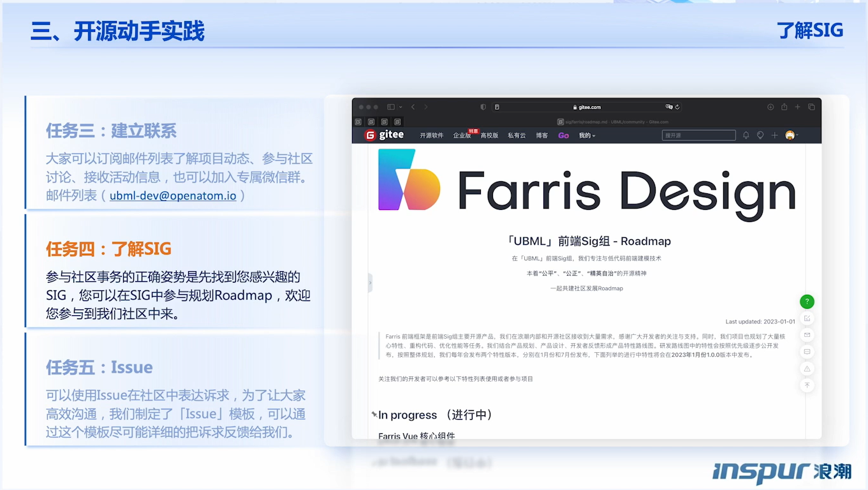Open 私有云 menu item
868x490 pixels.
pos(517,135)
